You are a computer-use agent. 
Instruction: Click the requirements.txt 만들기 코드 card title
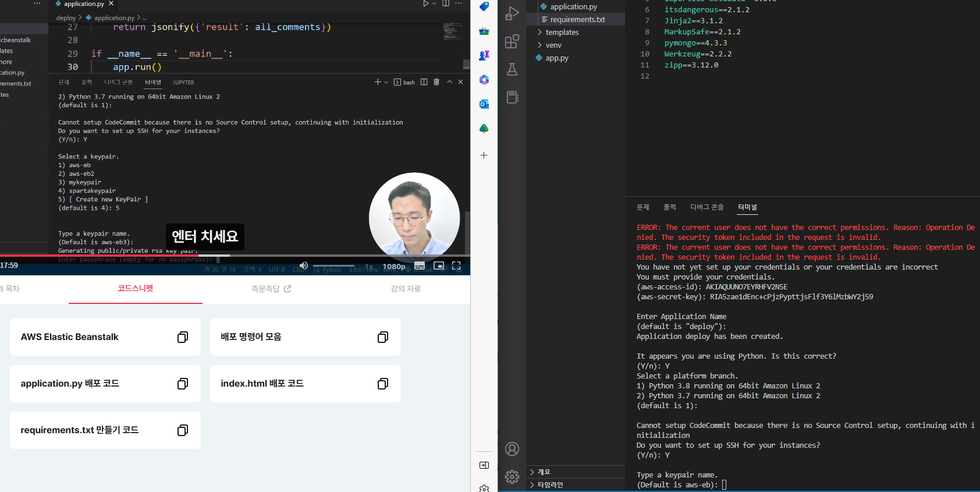pos(79,430)
